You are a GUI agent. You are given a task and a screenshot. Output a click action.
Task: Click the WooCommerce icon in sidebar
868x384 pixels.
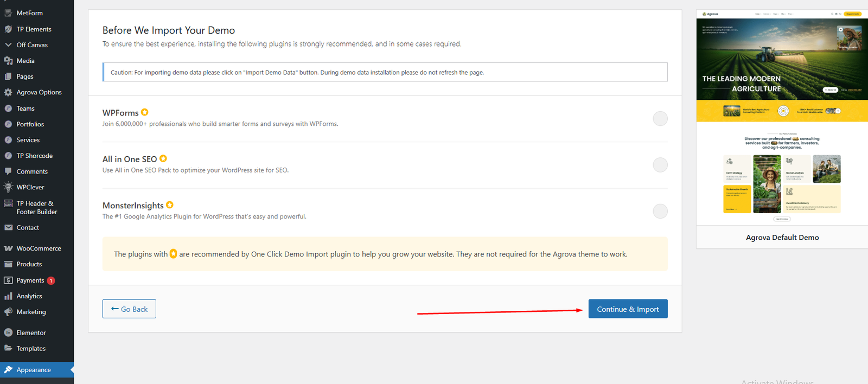tap(8, 248)
